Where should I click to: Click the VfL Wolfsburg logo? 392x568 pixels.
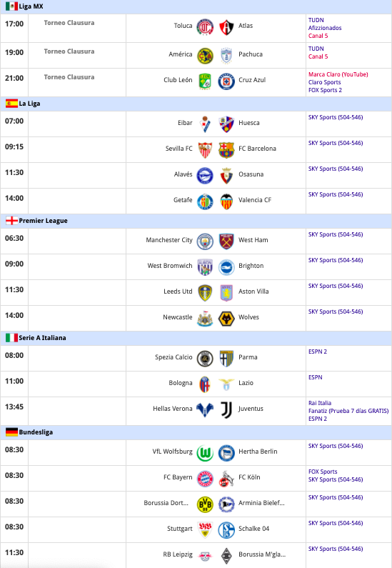coord(205,453)
